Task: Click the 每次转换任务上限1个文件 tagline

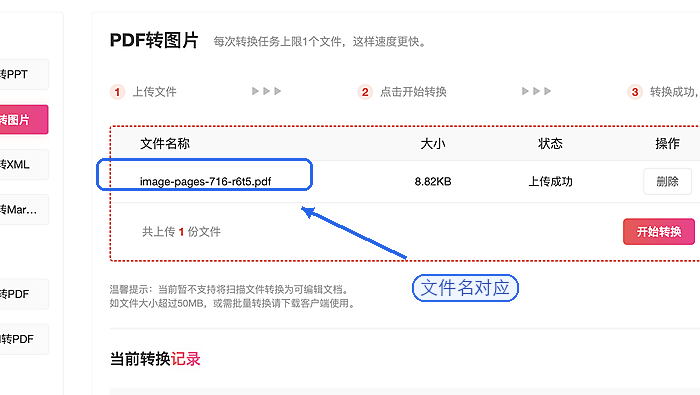Action: click(320, 42)
